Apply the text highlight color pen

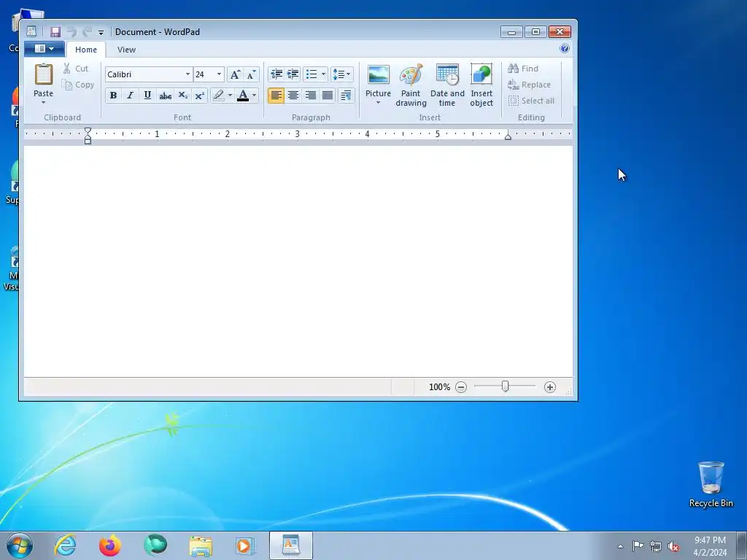(x=219, y=96)
